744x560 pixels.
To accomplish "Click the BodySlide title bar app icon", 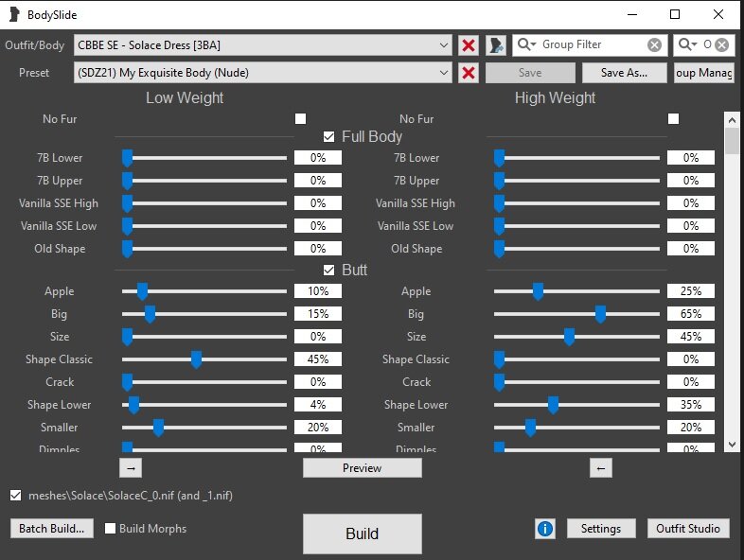I will [x=14, y=14].
